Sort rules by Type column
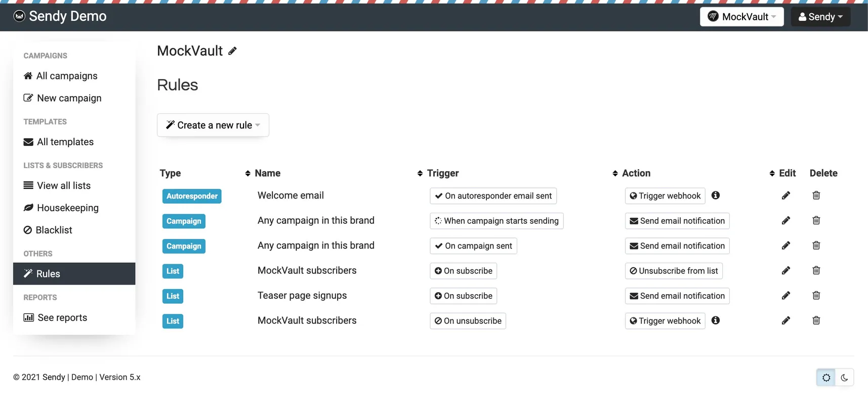 171,173
